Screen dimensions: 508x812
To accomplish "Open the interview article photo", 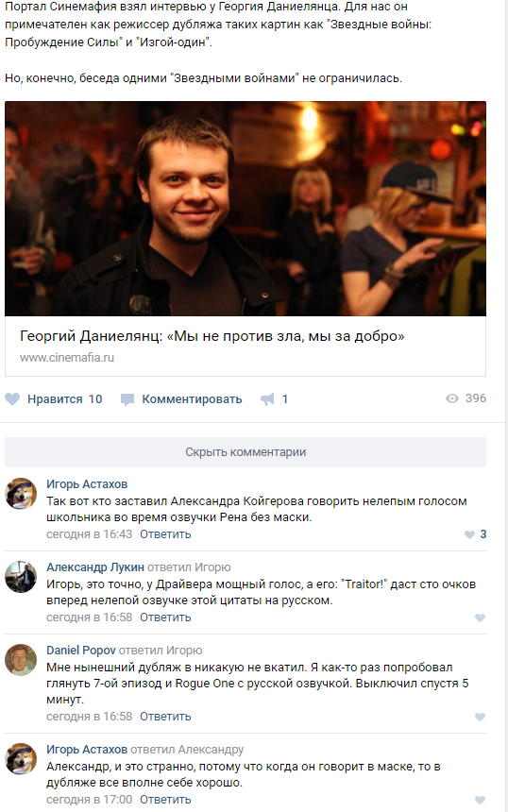I will click(x=246, y=209).
